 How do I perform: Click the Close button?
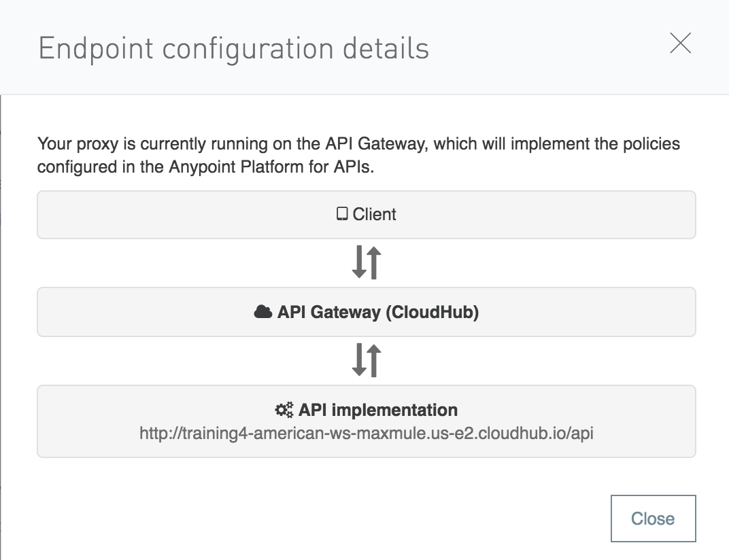pos(654,518)
